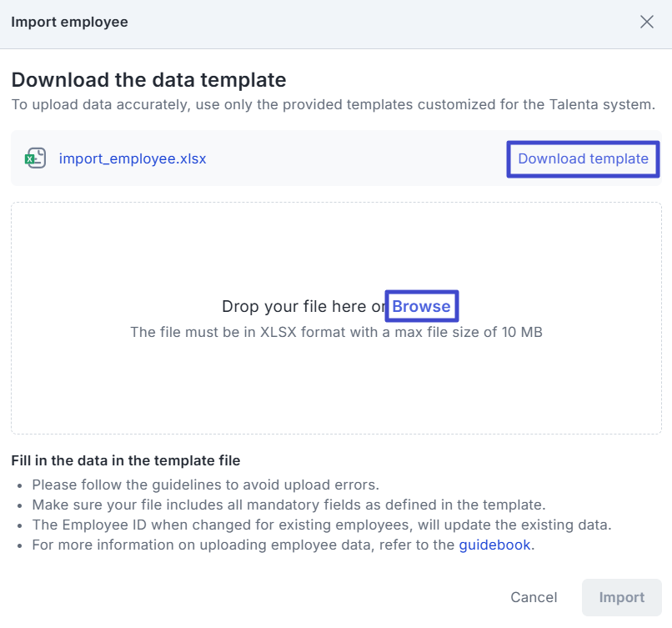This screenshot has height=628, width=672.
Task: Click the 'Import employee' dialog title
Action: (x=69, y=23)
